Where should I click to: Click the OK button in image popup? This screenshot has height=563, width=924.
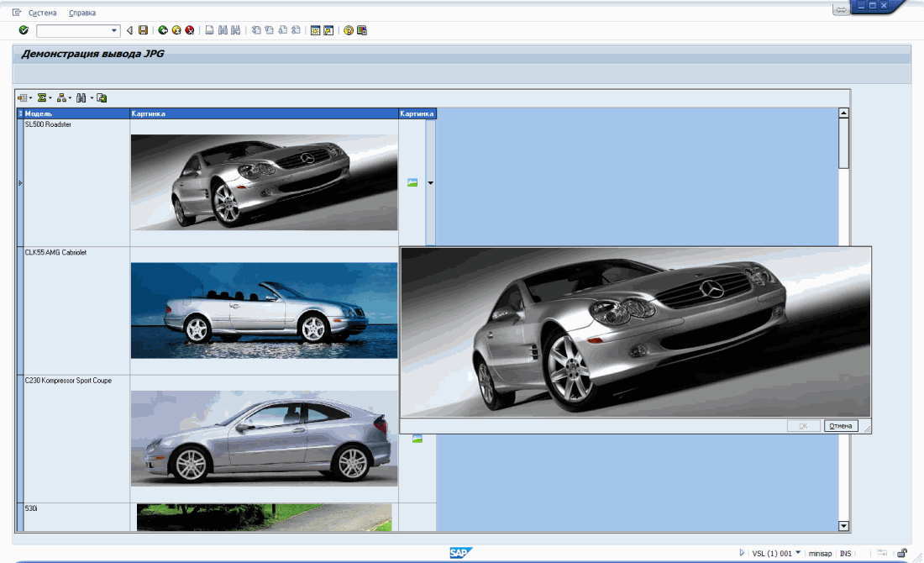(x=803, y=426)
